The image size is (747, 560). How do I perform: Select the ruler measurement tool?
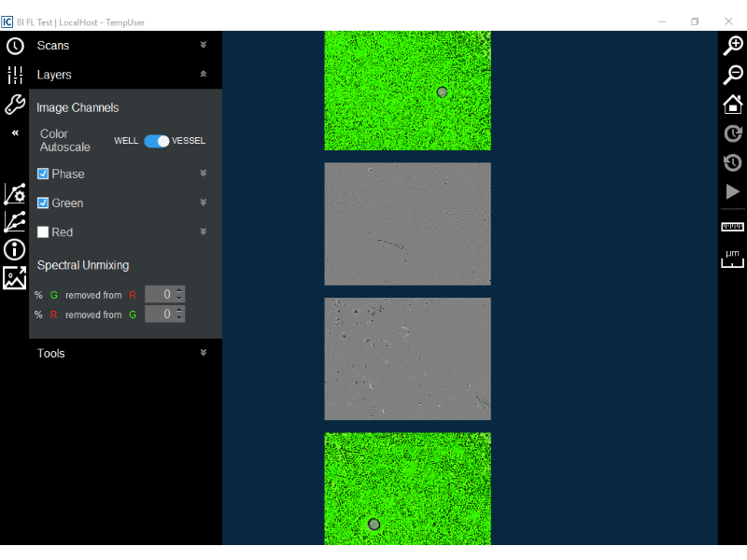tap(733, 227)
